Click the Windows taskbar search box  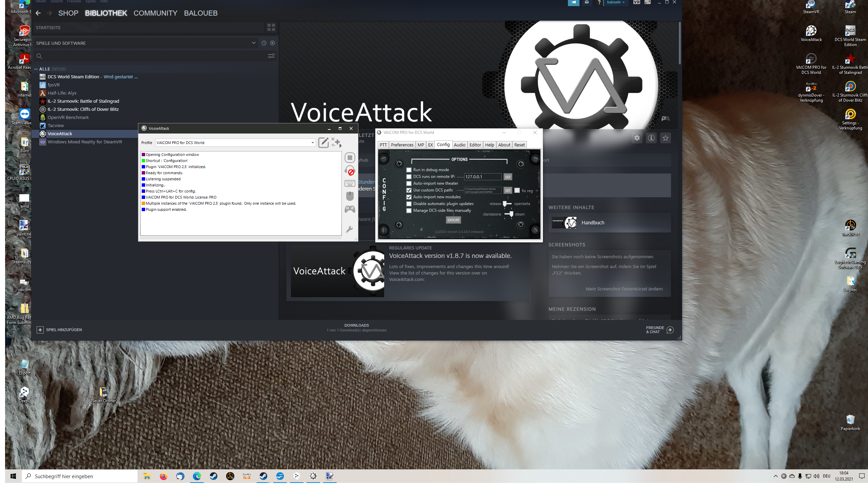click(x=80, y=476)
